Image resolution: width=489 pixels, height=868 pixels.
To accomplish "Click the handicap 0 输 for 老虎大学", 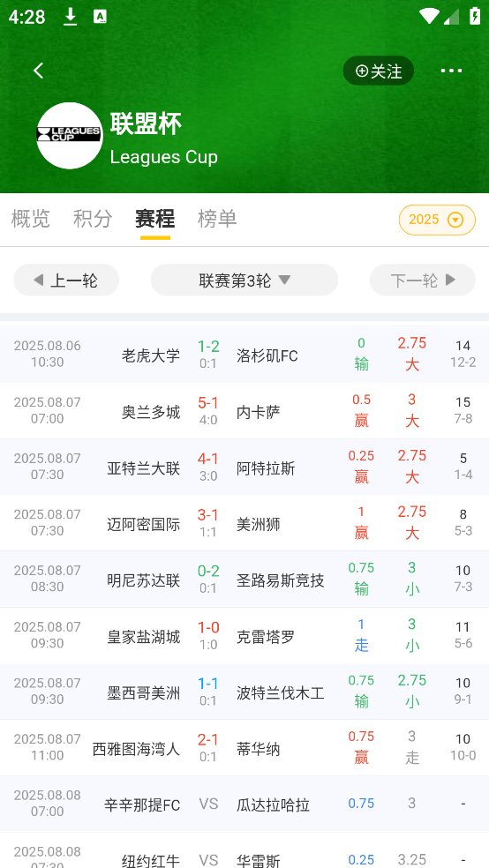I will click(361, 354).
